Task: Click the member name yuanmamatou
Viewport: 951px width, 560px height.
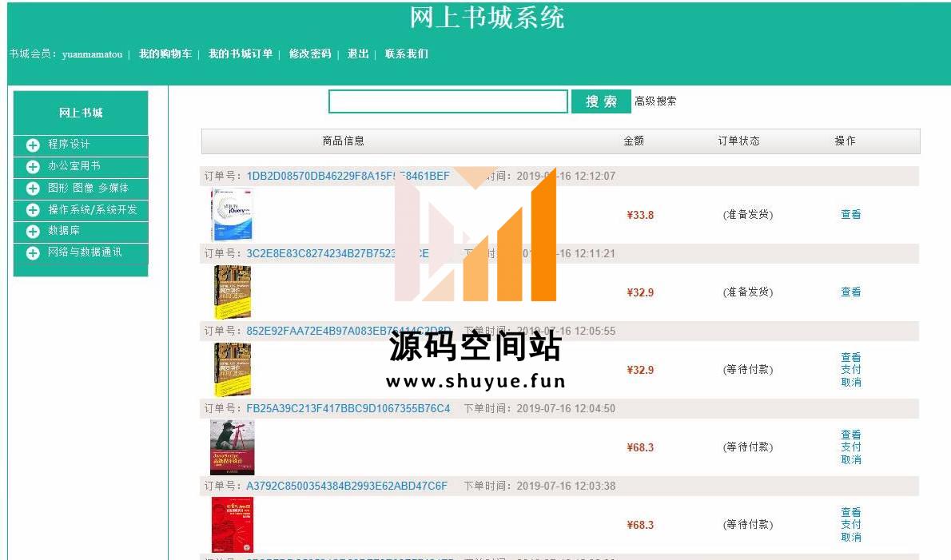Action: pos(92,54)
